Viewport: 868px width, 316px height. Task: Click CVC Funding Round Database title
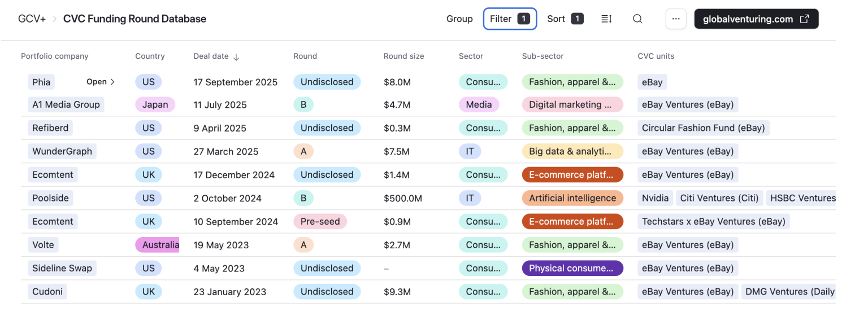coord(134,19)
